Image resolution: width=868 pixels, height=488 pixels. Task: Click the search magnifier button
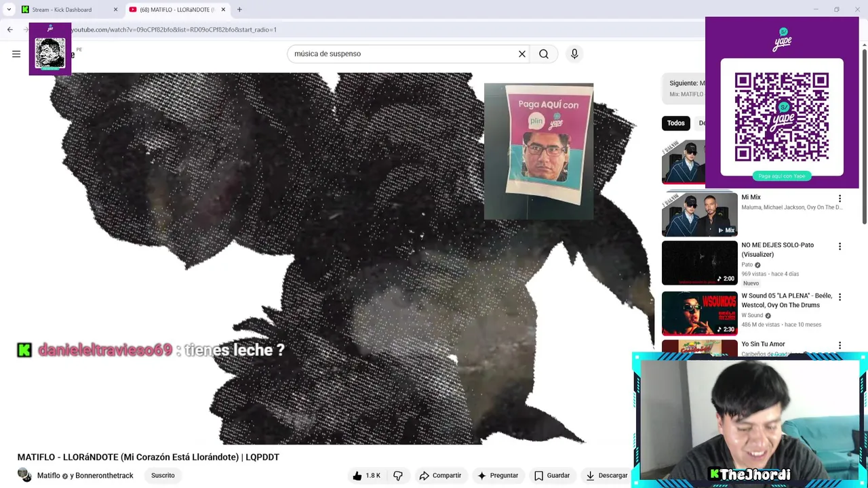click(x=544, y=54)
